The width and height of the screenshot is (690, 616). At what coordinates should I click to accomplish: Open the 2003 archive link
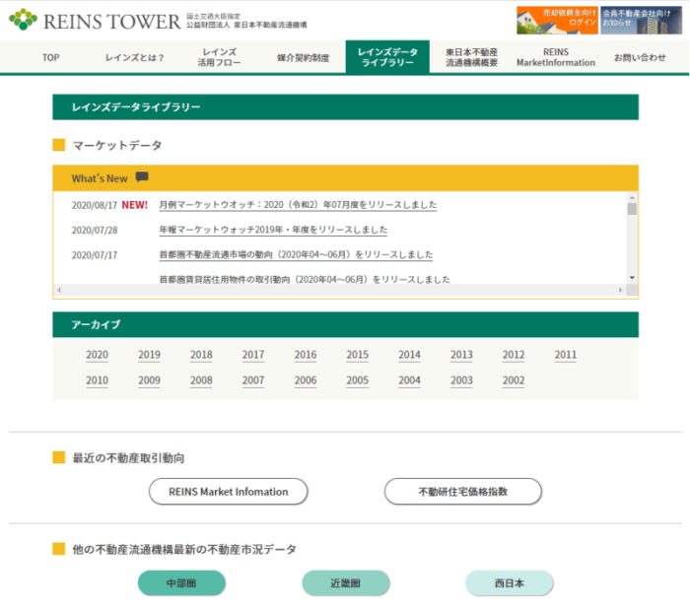461,380
